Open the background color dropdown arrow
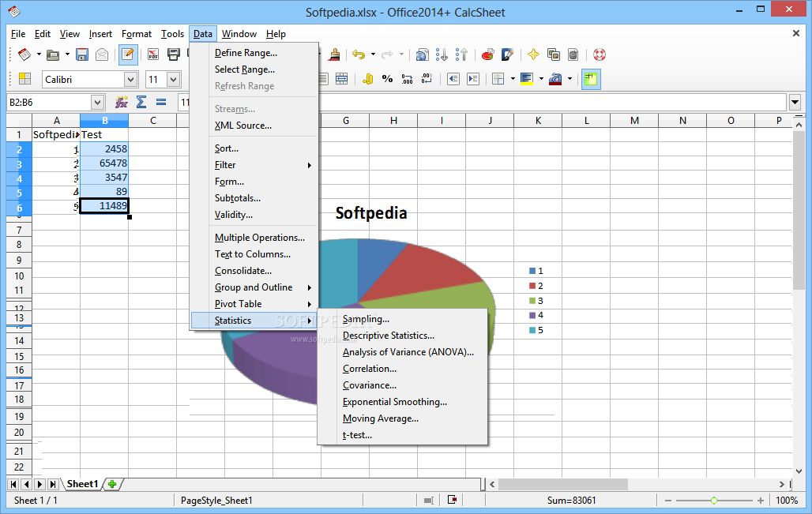The image size is (812, 514). (541, 79)
